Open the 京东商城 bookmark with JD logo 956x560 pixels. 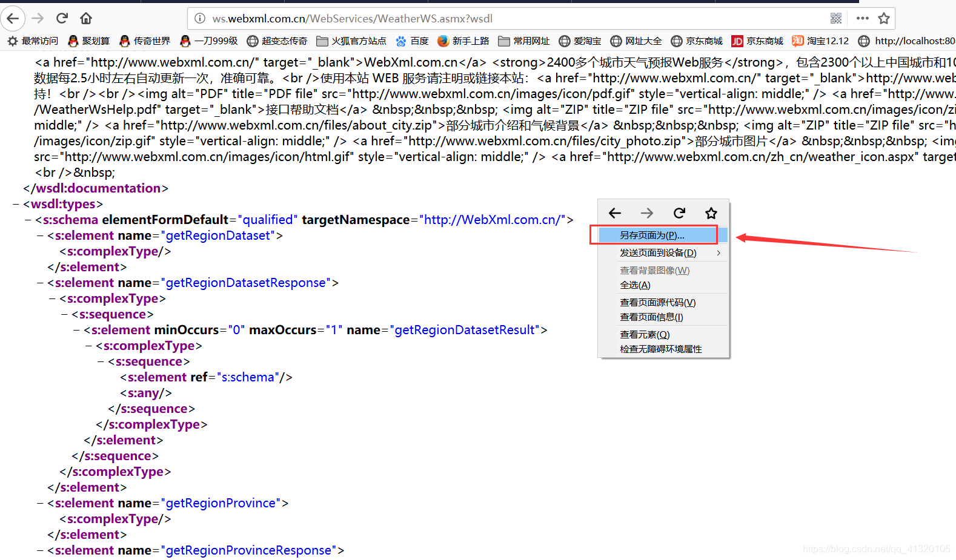pyautogui.click(x=757, y=41)
